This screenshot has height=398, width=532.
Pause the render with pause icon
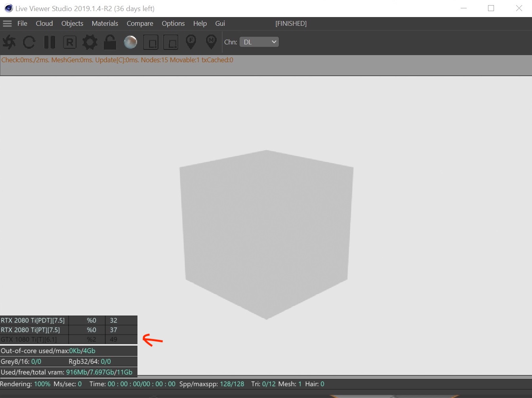50,42
